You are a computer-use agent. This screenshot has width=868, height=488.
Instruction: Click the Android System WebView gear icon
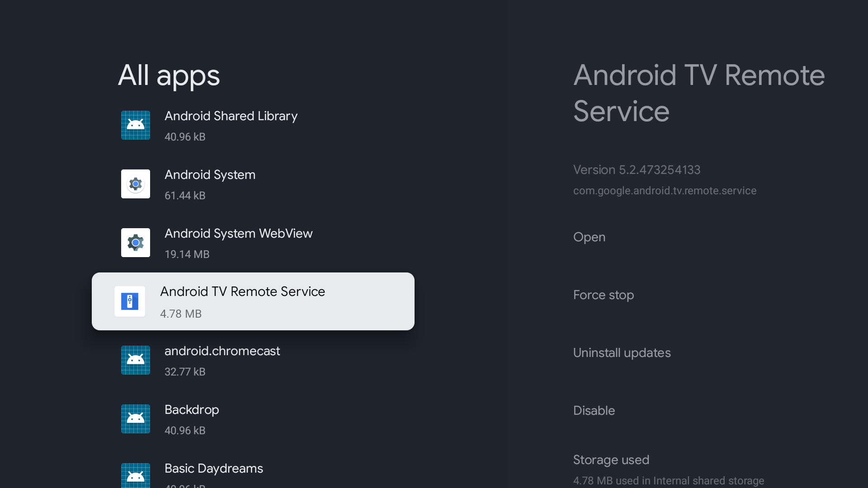pyautogui.click(x=135, y=243)
